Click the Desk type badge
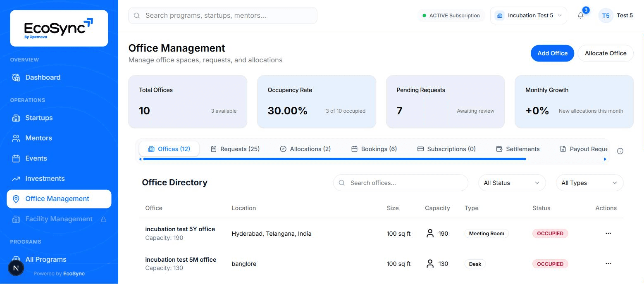The height and width of the screenshot is (284, 644). tap(475, 264)
